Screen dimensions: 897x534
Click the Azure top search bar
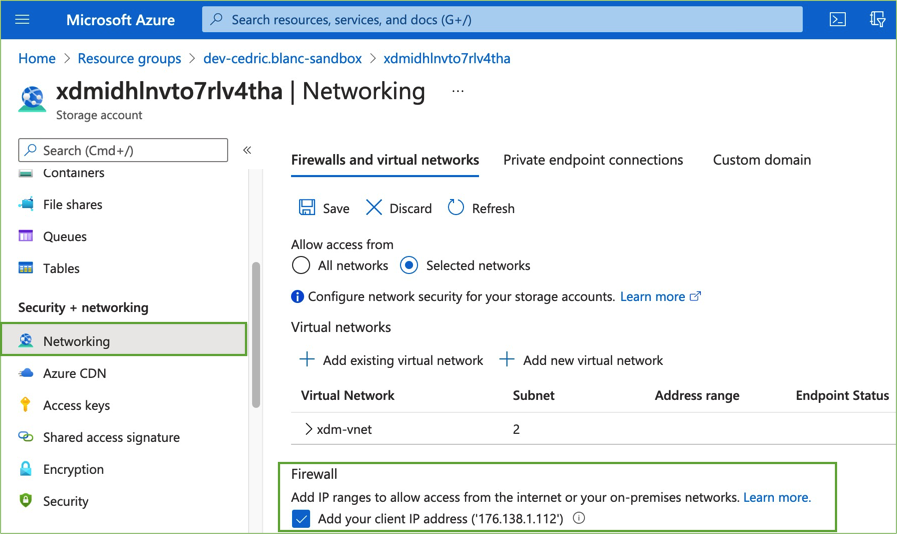click(x=502, y=19)
